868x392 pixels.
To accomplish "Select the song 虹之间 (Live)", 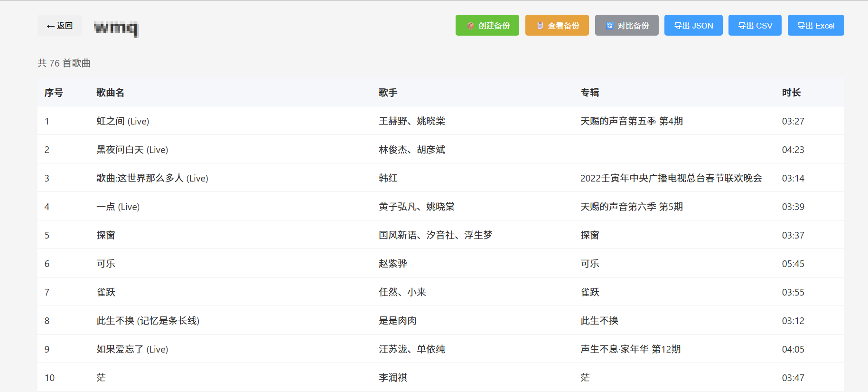I will point(122,121).
